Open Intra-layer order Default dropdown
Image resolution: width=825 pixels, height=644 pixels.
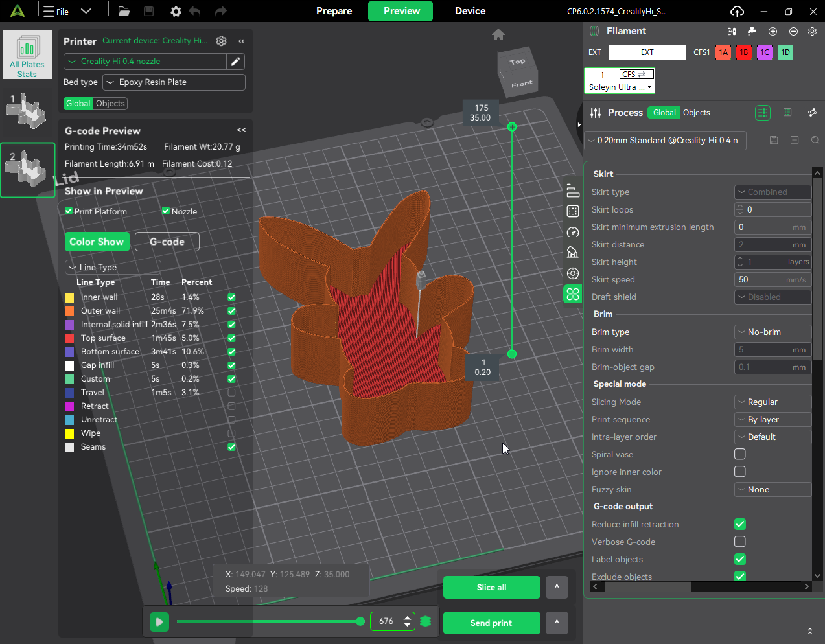coord(773,437)
